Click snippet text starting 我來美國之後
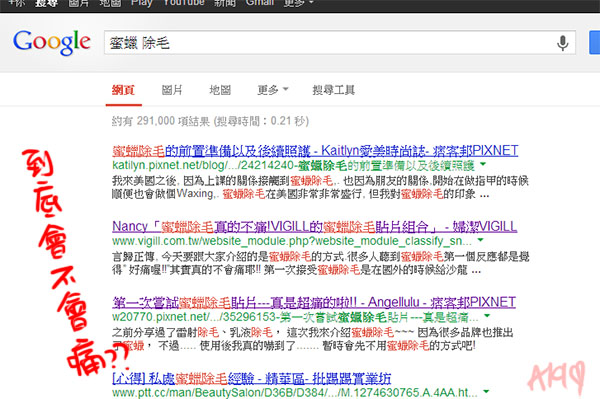The width and height of the screenshot is (600, 399). pos(320,187)
